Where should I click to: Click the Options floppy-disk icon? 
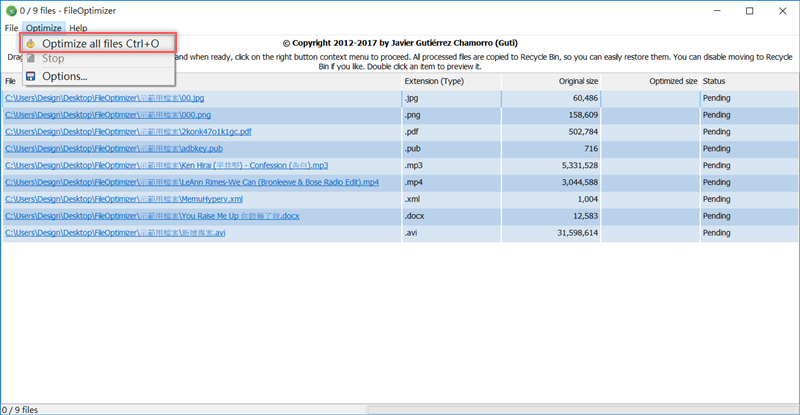click(x=31, y=76)
